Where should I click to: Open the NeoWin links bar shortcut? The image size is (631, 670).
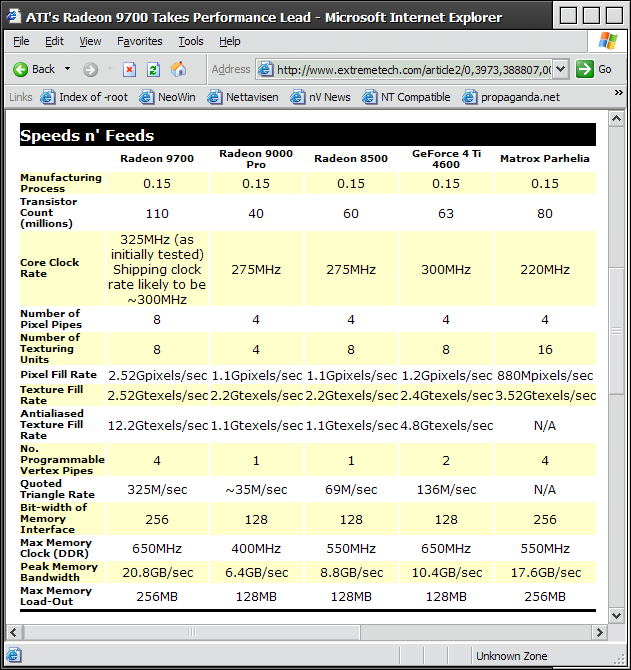[x=167, y=97]
